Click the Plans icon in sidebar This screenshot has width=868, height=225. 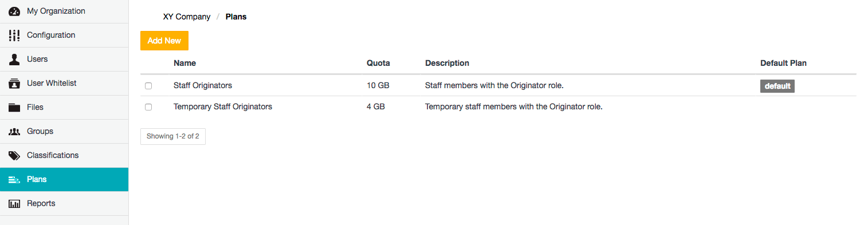[14, 180]
